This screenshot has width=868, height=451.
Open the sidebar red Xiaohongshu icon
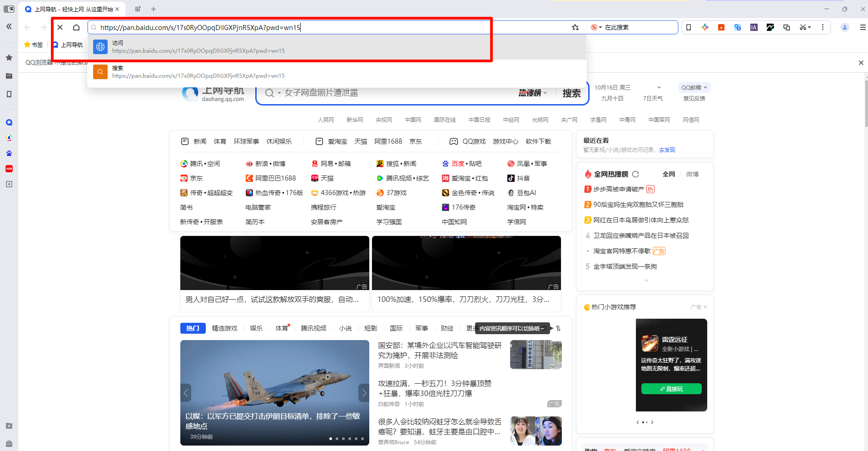(9, 169)
